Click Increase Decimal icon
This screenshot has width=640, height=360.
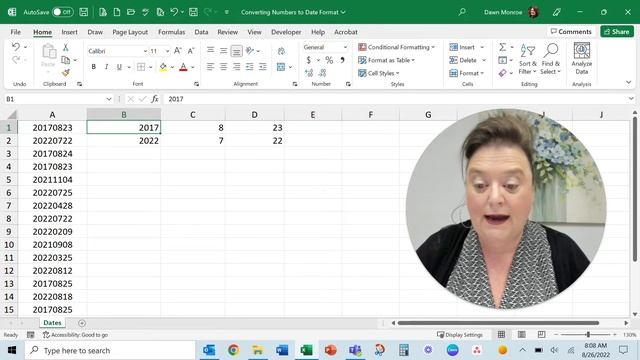tap(309, 73)
